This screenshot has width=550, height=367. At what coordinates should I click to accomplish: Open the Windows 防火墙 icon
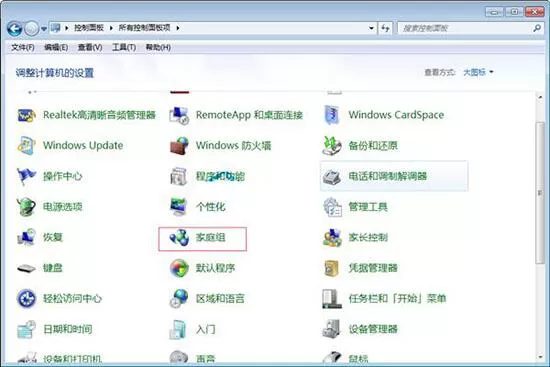click(x=179, y=146)
